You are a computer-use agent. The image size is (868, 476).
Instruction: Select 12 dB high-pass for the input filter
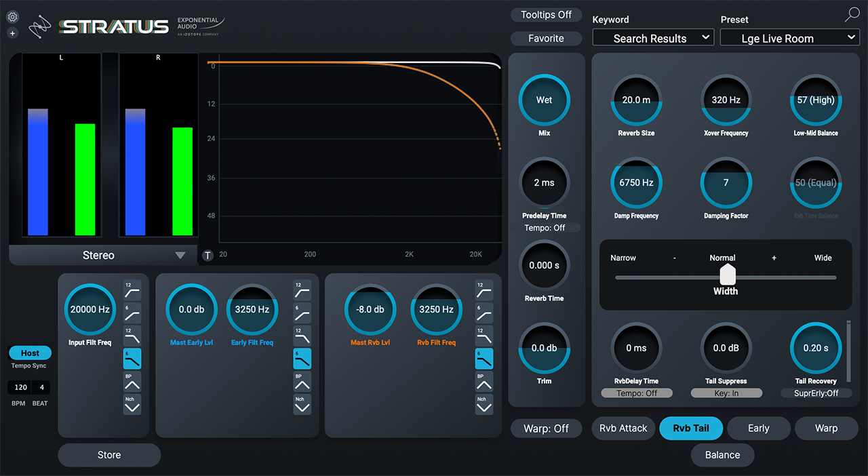coord(132,290)
